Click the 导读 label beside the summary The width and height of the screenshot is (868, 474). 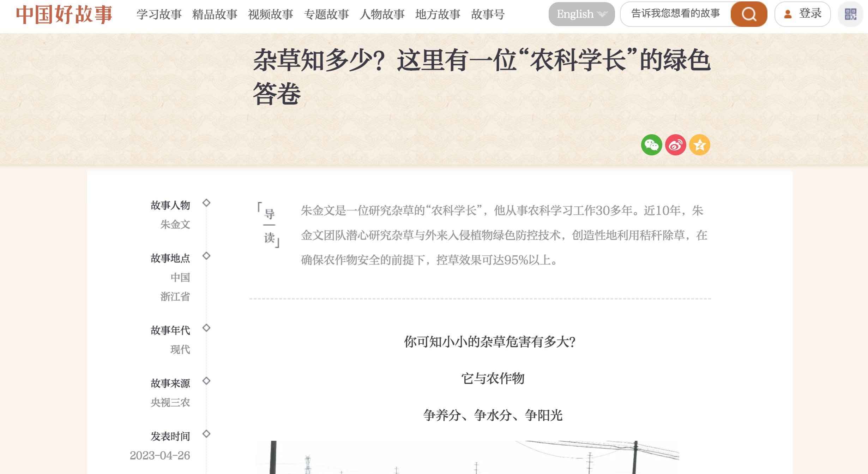[269, 225]
